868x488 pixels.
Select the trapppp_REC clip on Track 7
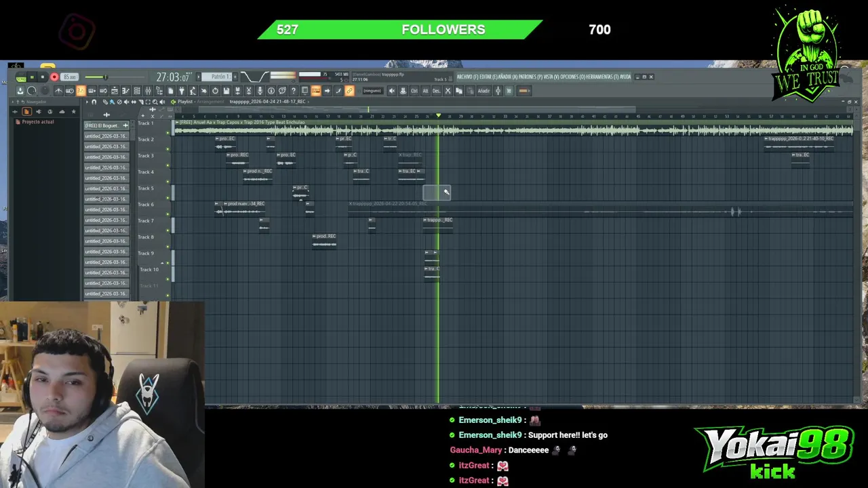(x=438, y=224)
